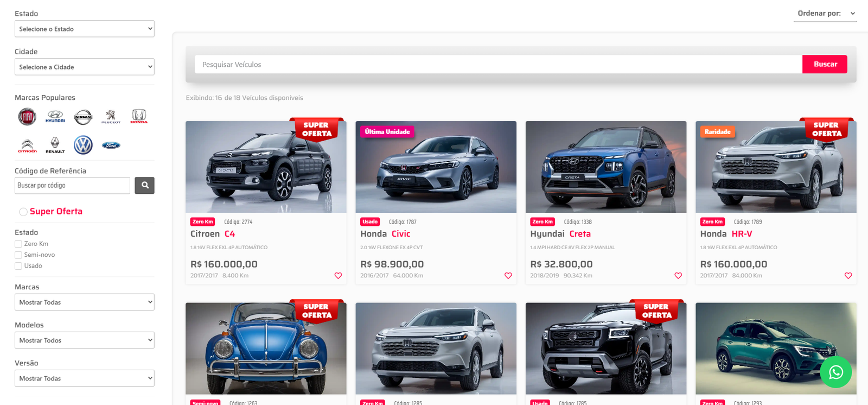Select the Hyundai brand logo
Screen dimensions: 868x405
tap(55, 116)
